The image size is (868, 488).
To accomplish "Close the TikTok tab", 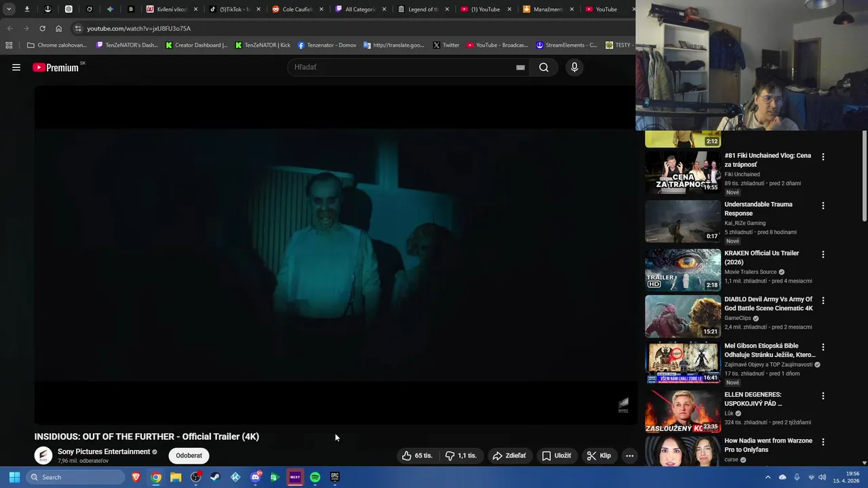I will pyautogui.click(x=258, y=9).
